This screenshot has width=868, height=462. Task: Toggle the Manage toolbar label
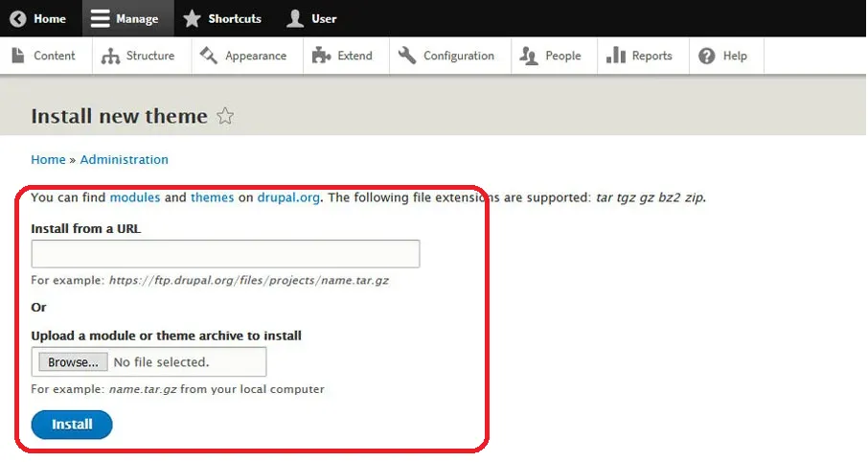(x=137, y=19)
